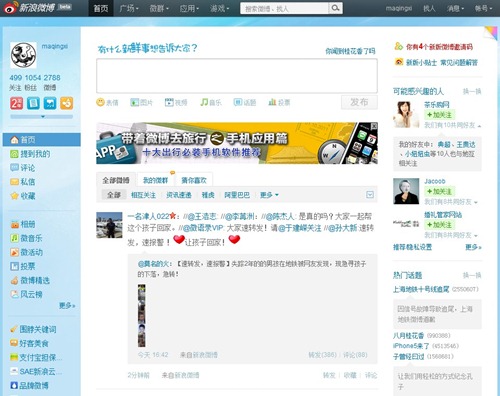Open 微博精选 in sidebar
Screen dimensions: 500x396
(30, 280)
